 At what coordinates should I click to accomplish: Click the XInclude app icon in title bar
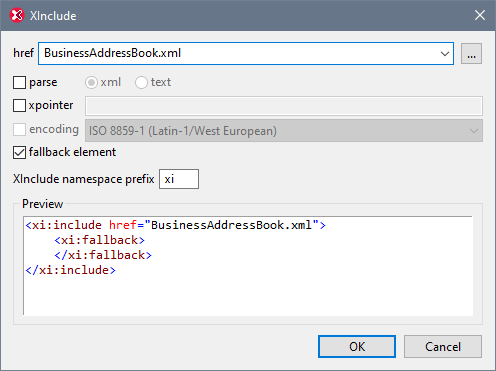[17, 15]
